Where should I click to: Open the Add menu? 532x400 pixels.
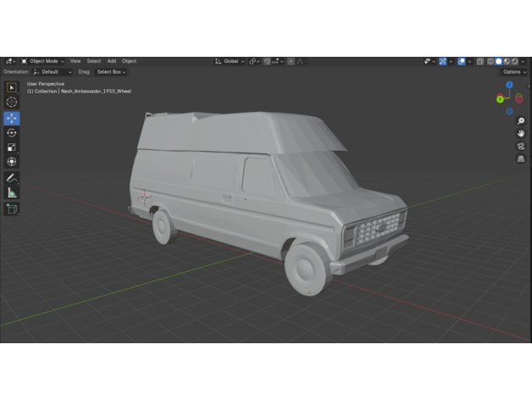[111, 61]
